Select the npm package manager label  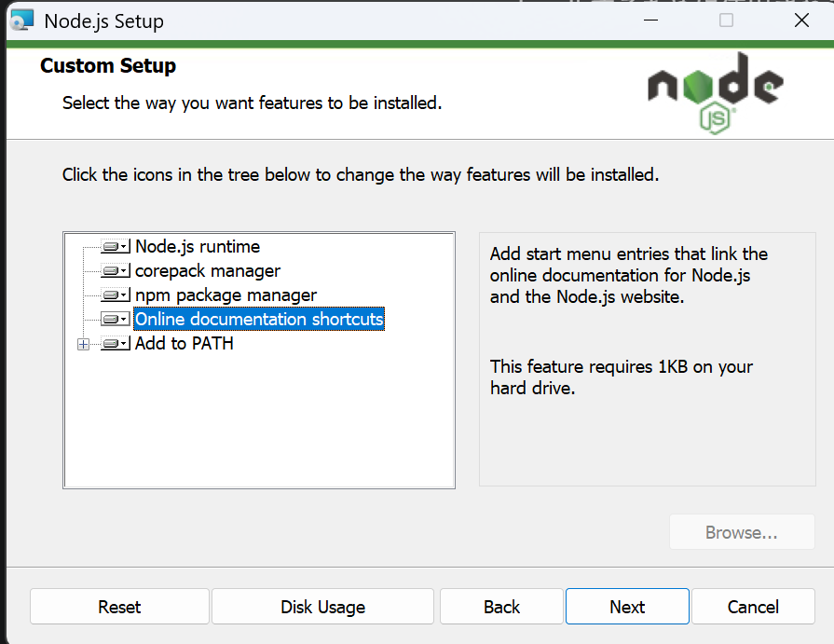(x=226, y=295)
